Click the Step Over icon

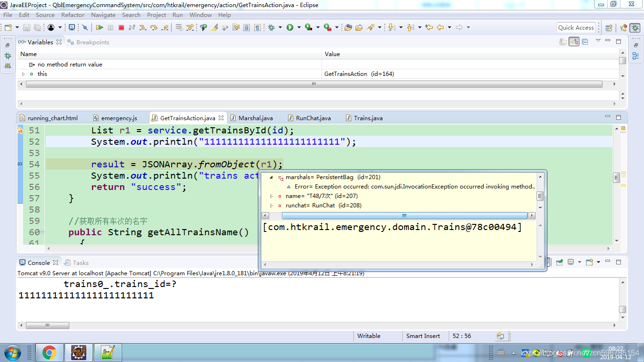click(154, 27)
